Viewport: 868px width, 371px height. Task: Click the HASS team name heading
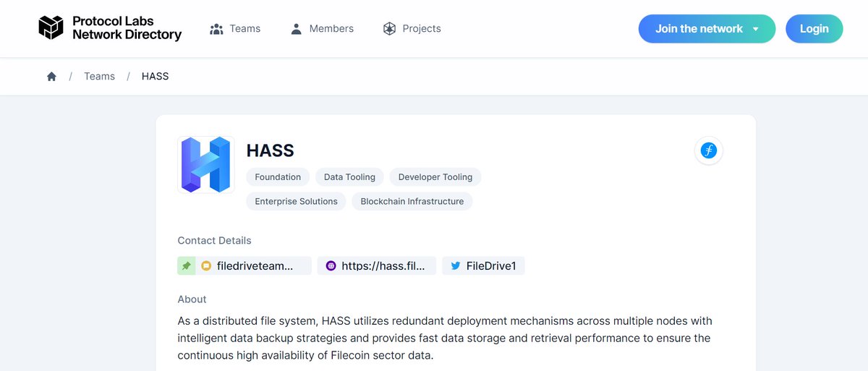(271, 150)
